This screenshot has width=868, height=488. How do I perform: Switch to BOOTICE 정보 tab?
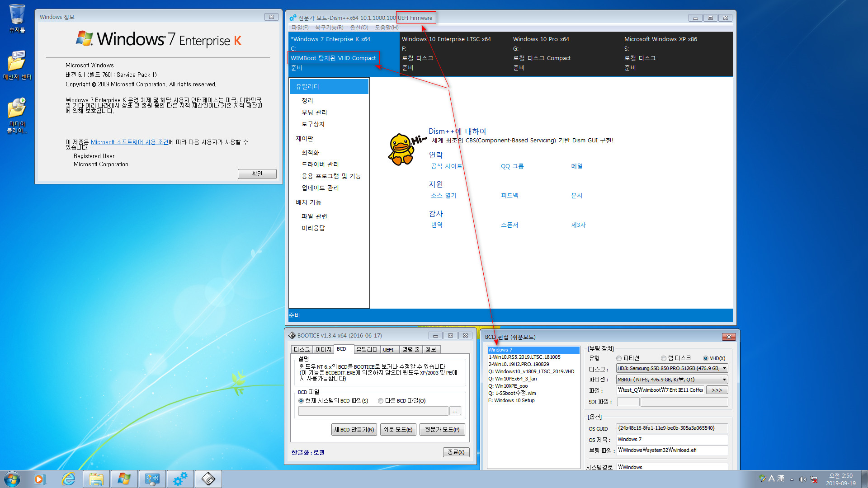pyautogui.click(x=431, y=349)
